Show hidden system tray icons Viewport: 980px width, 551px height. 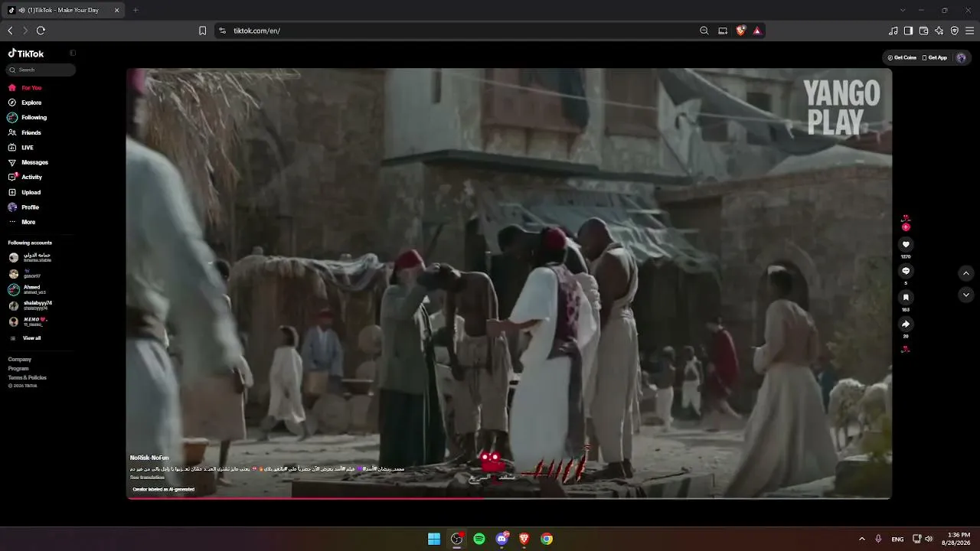861,539
